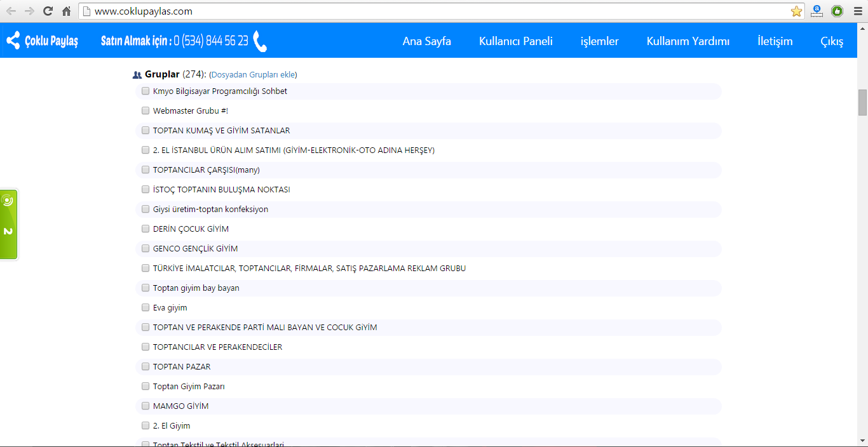The image size is (868, 447).
Task: Click the Çoklu Paylaş brand text
Action: [x=51, y=41]
